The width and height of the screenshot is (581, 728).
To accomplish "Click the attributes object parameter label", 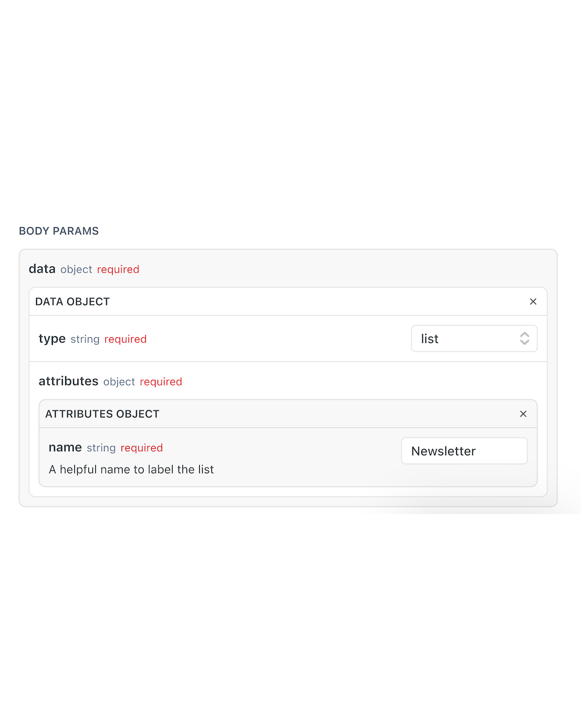I will (68, 381).
